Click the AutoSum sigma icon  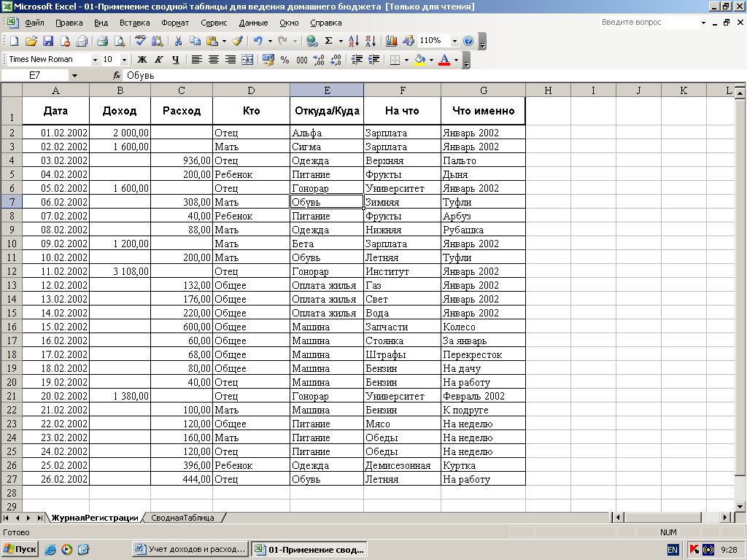pyautogui.click(x=329, y=41)
